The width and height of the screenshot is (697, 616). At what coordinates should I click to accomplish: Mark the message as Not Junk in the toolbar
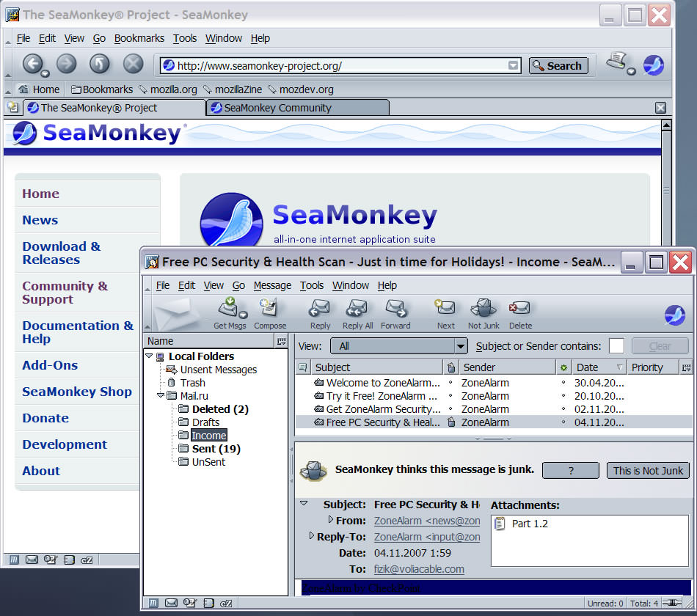pos(483,313)
